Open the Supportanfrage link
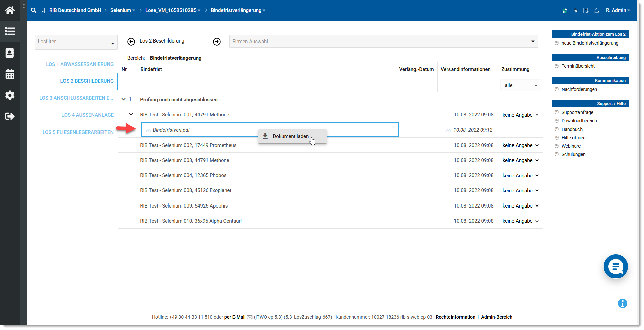The width and height of the screenshot is (644, 330). tap(577, 112)
